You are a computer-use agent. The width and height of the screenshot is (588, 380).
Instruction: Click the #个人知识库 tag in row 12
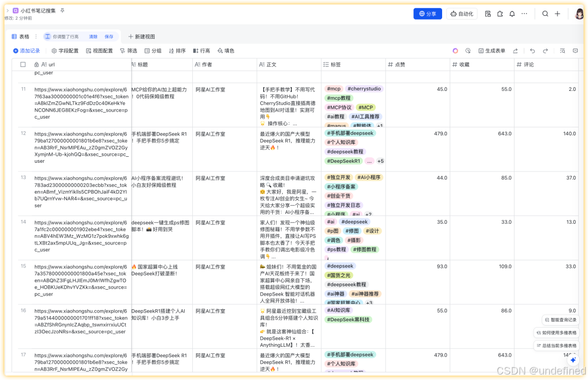341,143
